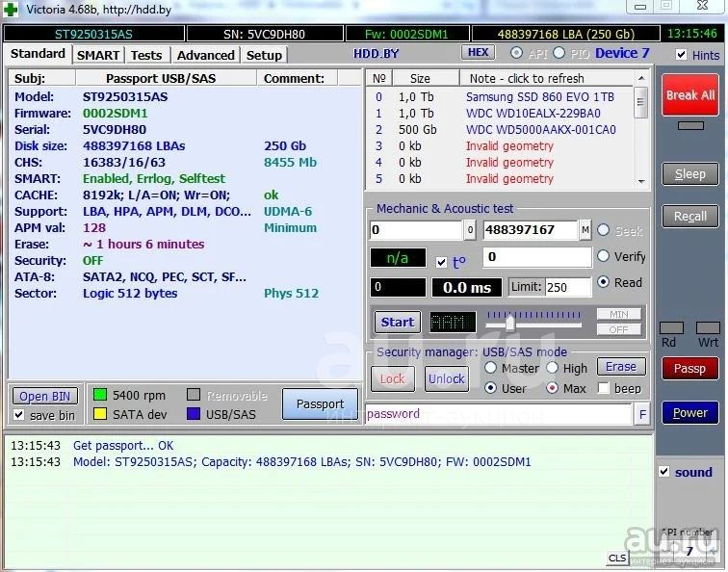Click the Passport button
This screenshot has width=728, height=572.
(x=320, y=403)
